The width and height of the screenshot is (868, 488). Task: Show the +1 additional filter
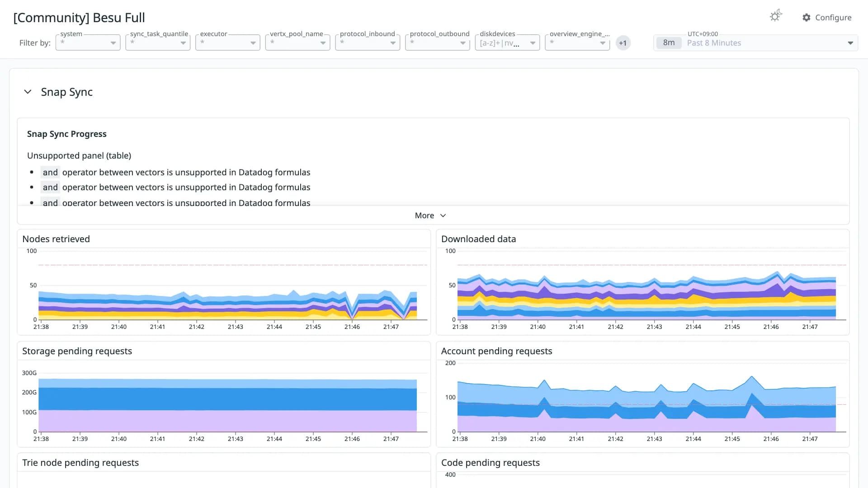pos(623,43)
